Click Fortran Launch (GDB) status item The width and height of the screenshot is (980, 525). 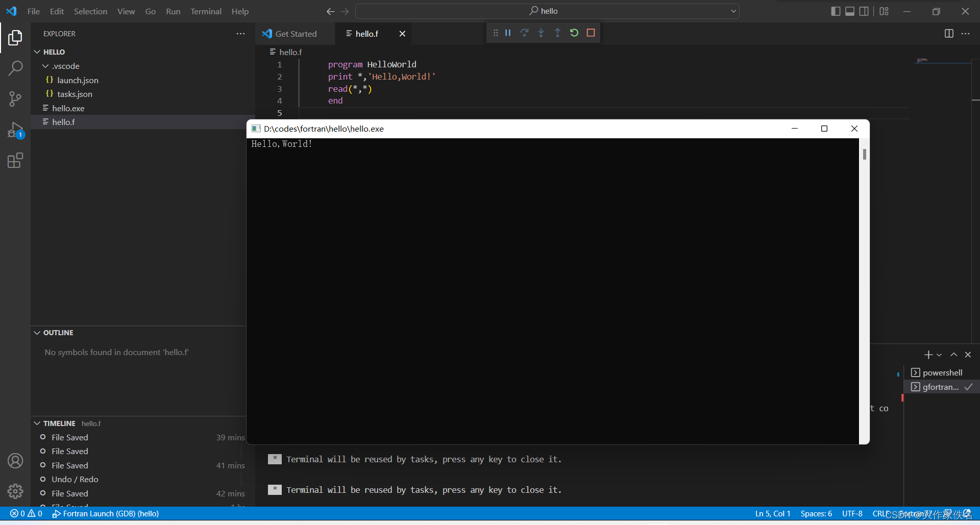point(106,514)
